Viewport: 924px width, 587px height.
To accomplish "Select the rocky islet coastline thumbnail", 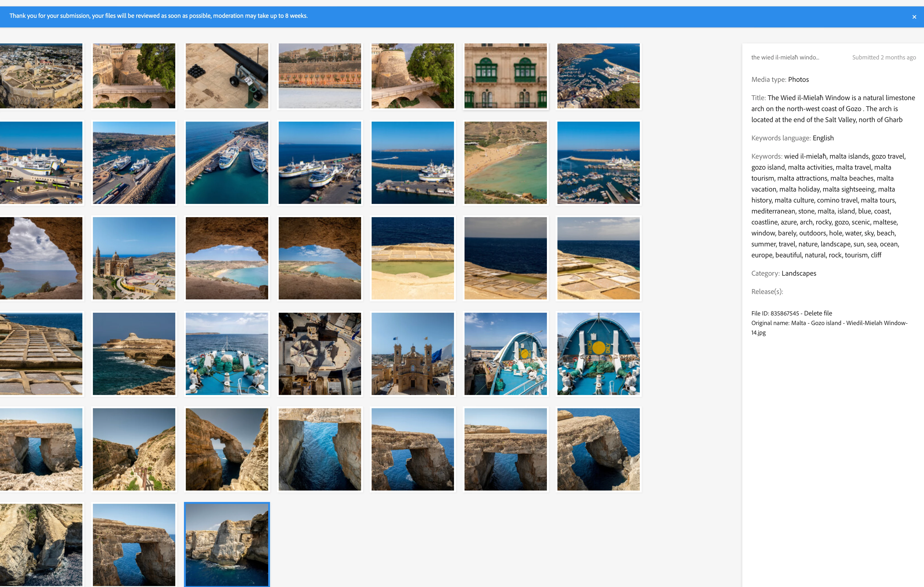I will [134, 354].
